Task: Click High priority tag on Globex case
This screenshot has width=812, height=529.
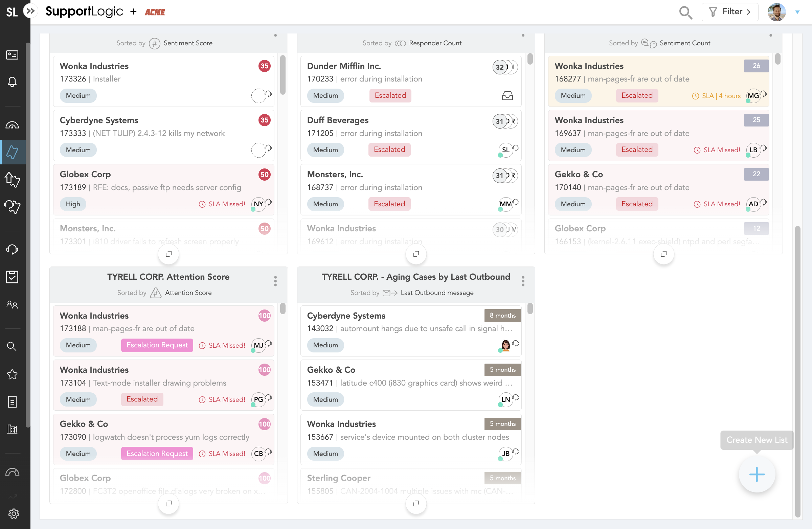Action: [x=73, y=204]
